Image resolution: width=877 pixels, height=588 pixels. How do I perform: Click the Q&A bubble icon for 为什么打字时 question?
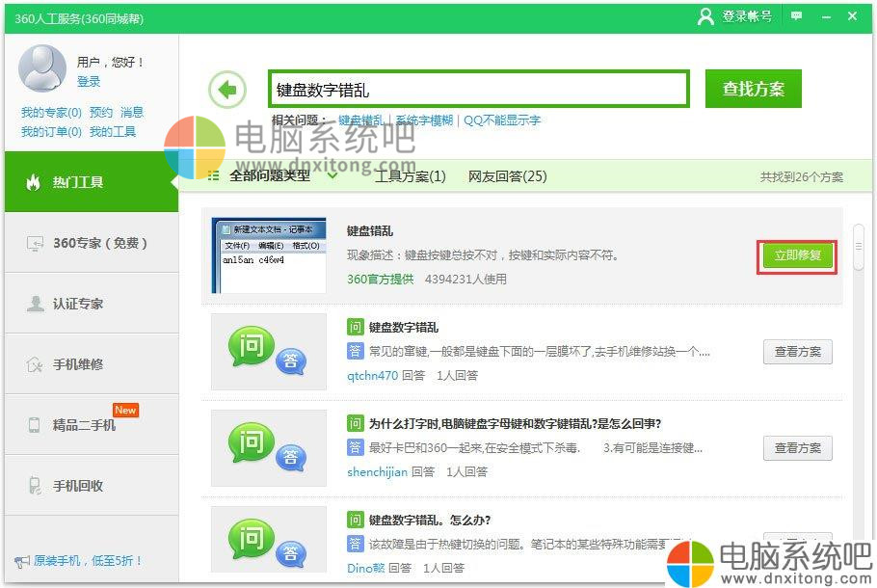(x=268, y=447)
